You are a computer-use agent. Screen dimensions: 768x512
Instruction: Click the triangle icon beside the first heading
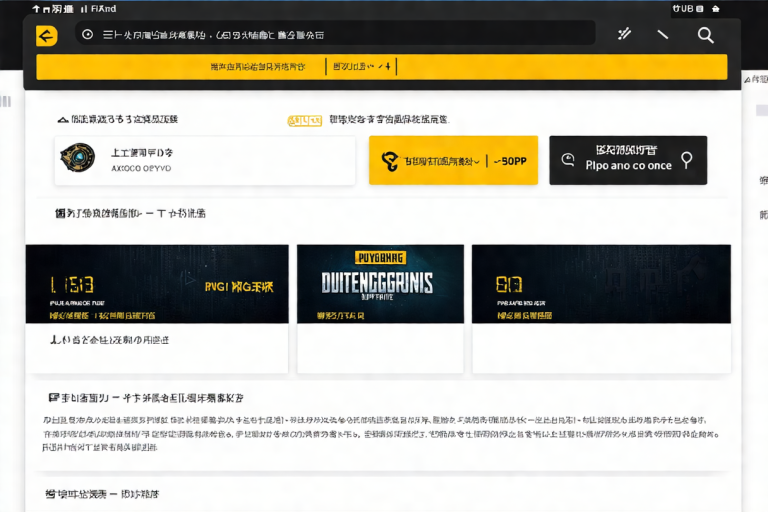(x=63, y=120)
